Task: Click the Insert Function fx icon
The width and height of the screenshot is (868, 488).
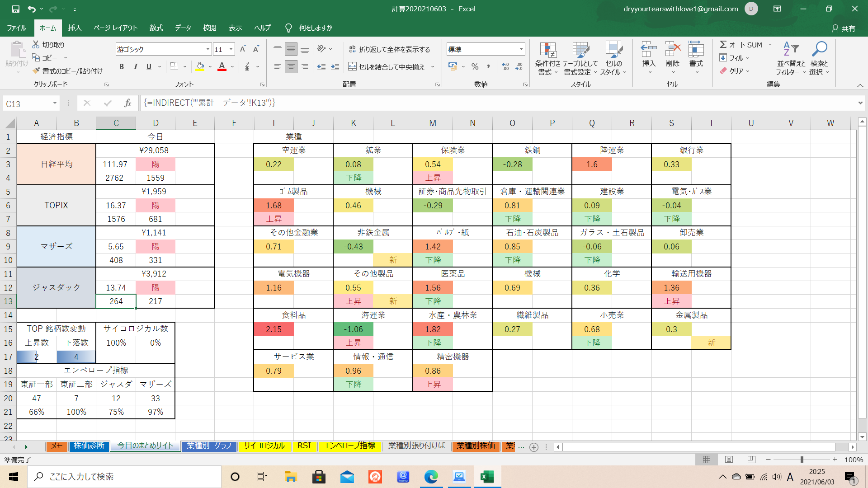Action: coord(127,103)
